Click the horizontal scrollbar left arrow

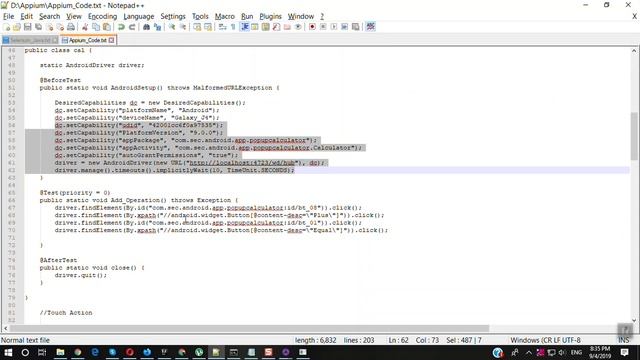coord(5,329)
